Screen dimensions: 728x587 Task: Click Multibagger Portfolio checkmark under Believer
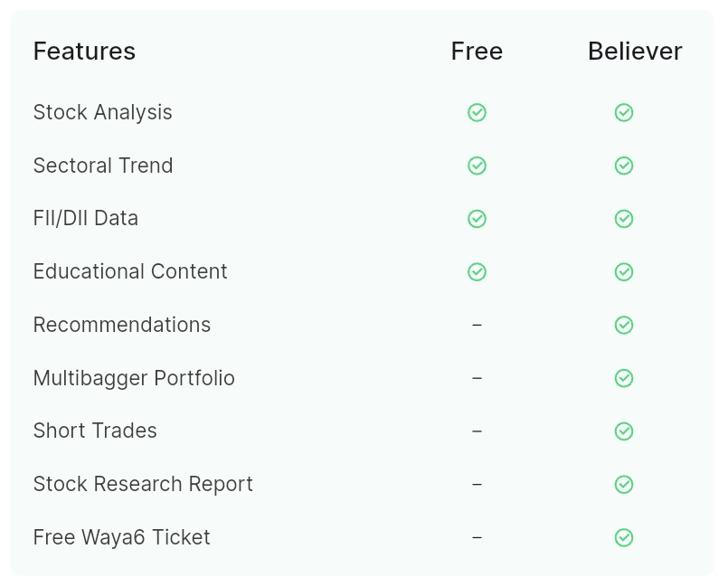623,378
